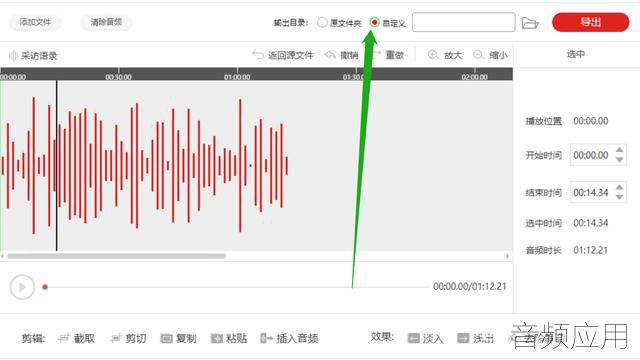Image resolution: width=640 pixels, height=360 pixels.
Task: Zoom out with the 缩小 button
Action: 490,55
